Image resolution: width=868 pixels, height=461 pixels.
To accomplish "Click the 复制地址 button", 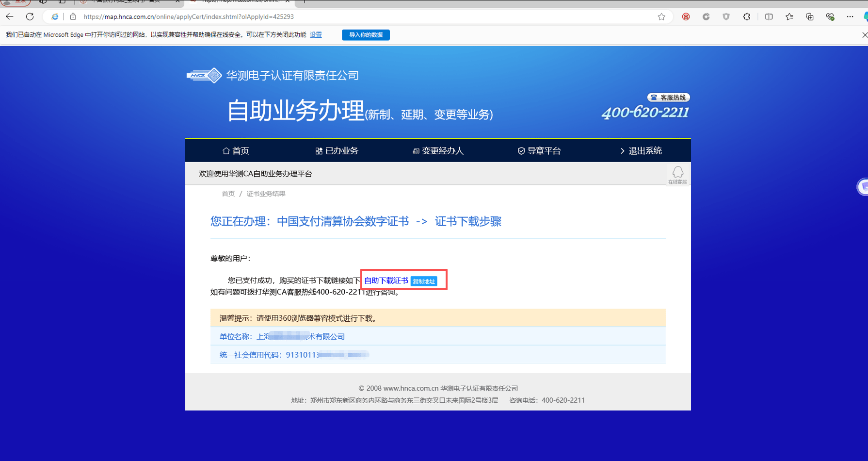I will coord(423,281).
